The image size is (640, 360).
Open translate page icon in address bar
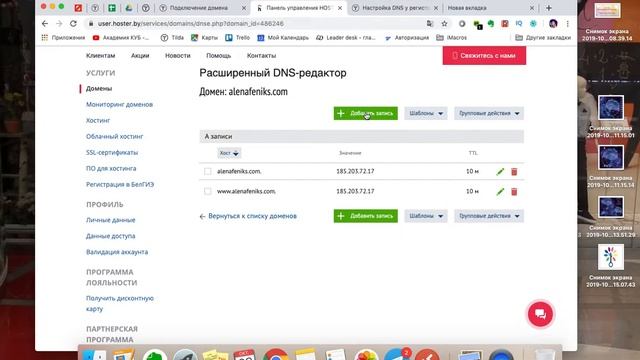429,24
